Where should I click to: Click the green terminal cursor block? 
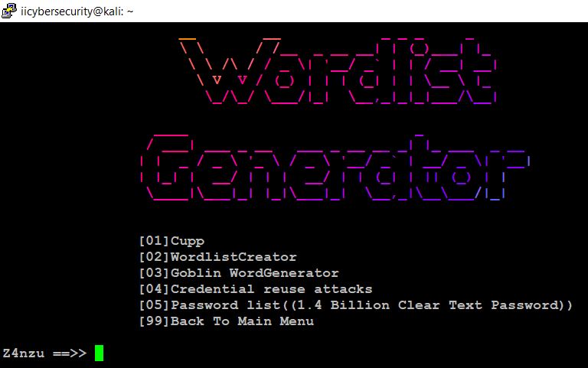point(99,353)
